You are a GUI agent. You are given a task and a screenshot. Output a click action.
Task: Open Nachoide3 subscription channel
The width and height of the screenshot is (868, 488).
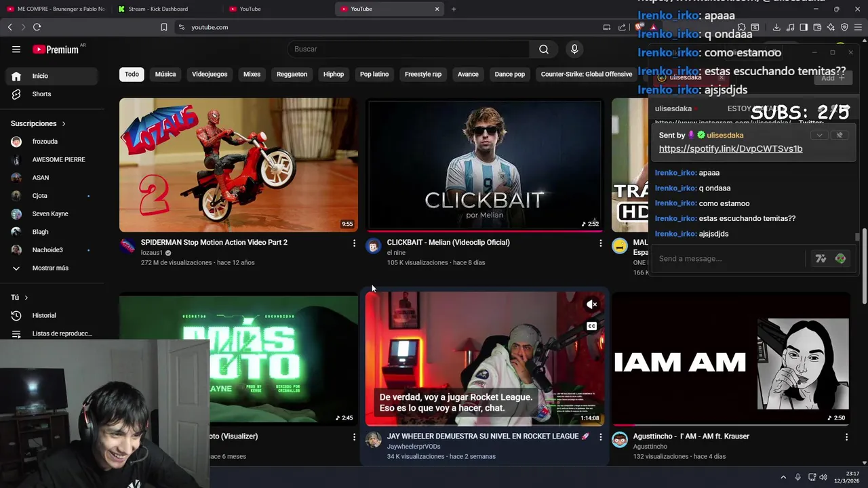pos(53,250)
